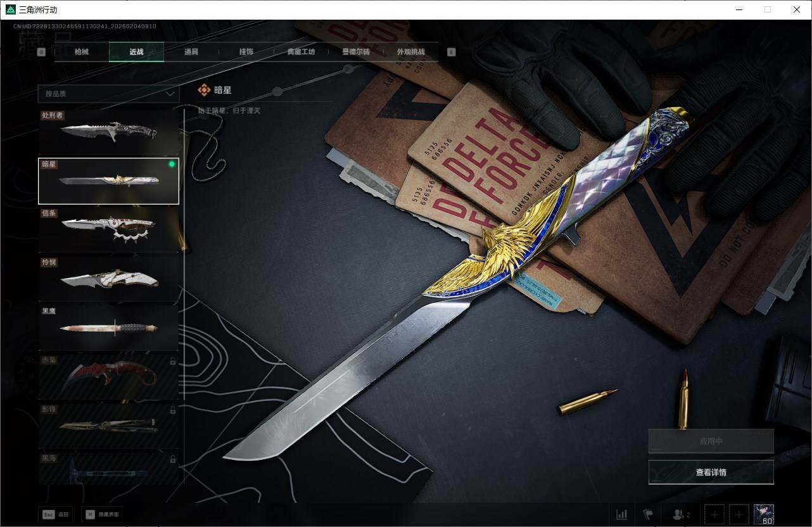Open the 外观挑战 tab
812x527 pixels.
pyautogui.click(x=410, y=52)
